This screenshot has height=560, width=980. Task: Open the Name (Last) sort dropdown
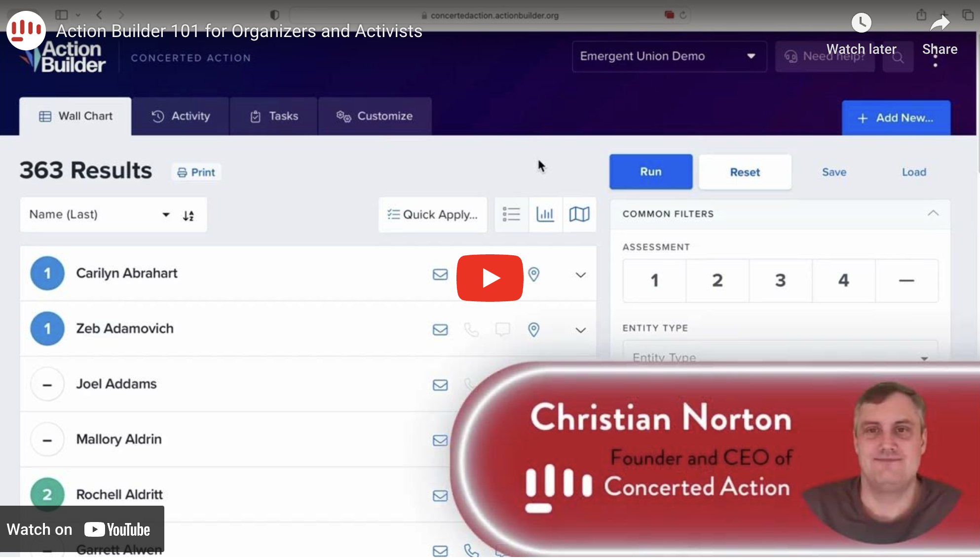[x=165, y=214]
